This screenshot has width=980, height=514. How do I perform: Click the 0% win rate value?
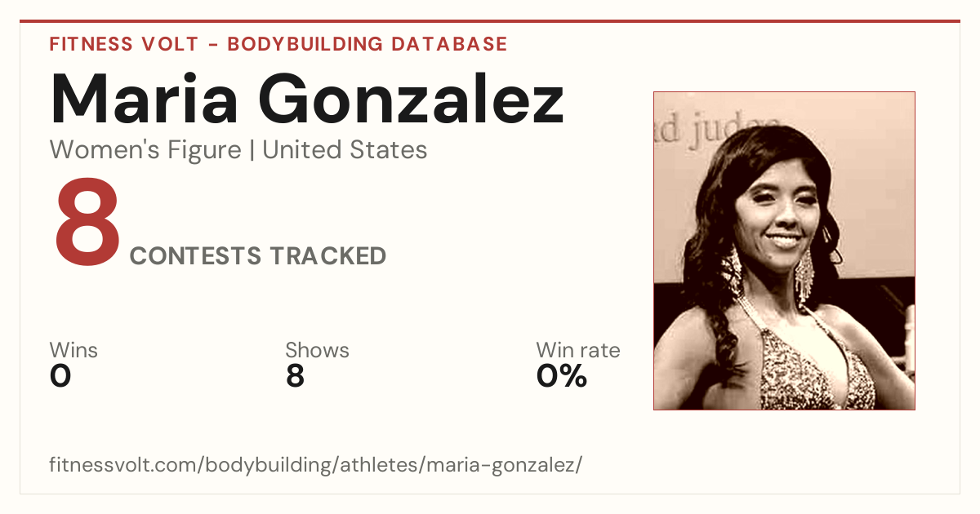[562, 376]
